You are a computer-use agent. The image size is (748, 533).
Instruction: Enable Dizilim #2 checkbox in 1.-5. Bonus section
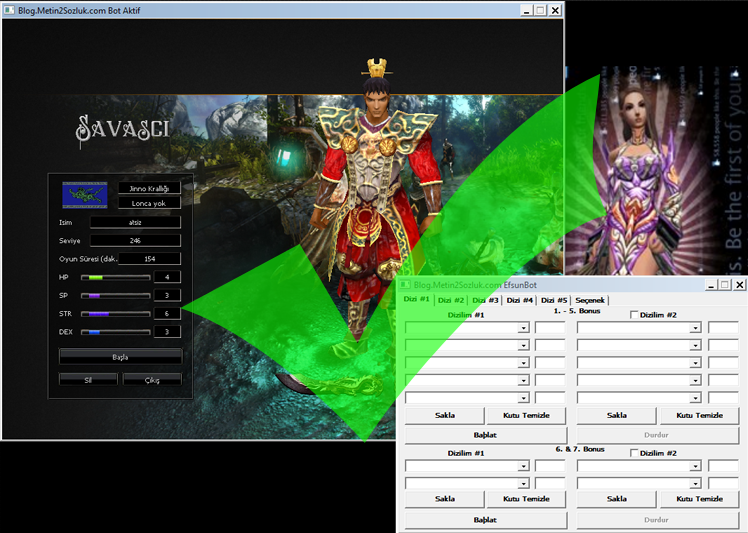click(634, 315)
